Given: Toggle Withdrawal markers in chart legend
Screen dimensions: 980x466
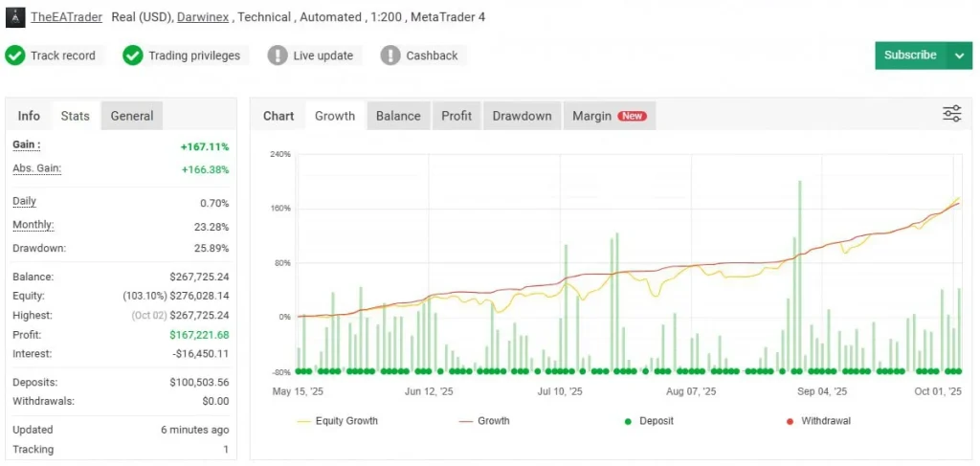Looking at the screenshot, I should pos(817,421).
